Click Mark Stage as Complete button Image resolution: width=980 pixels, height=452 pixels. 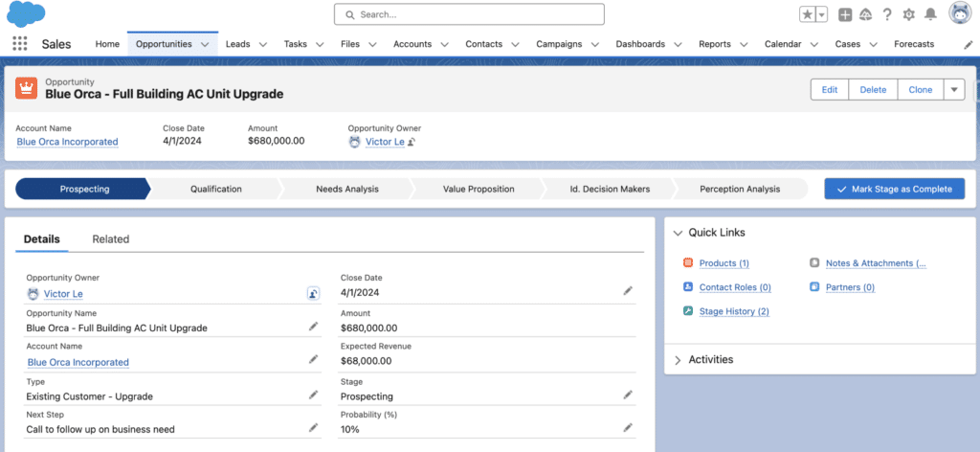point(895,189)
